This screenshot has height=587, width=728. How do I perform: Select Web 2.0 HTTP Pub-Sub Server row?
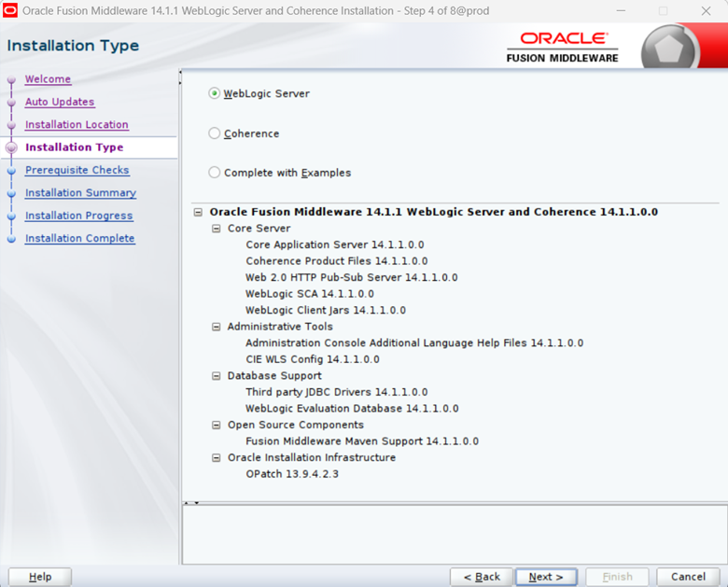(x=352, y=278)
